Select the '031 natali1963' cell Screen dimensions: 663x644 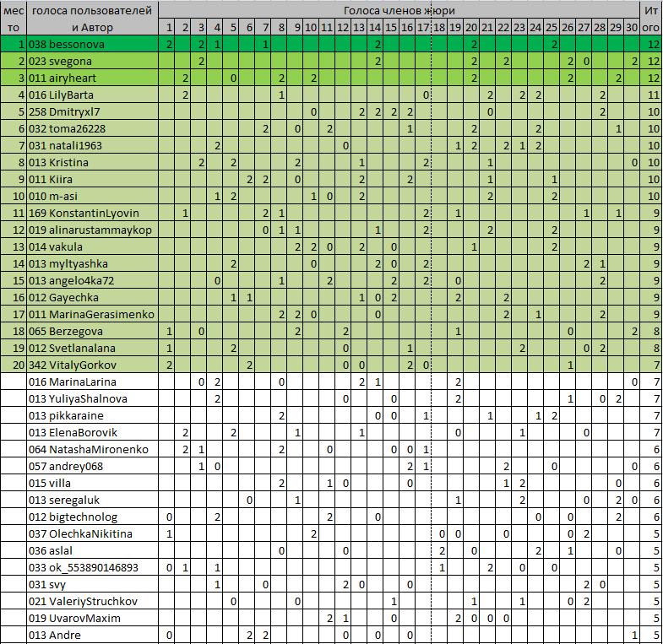click(x=92, y=146)
